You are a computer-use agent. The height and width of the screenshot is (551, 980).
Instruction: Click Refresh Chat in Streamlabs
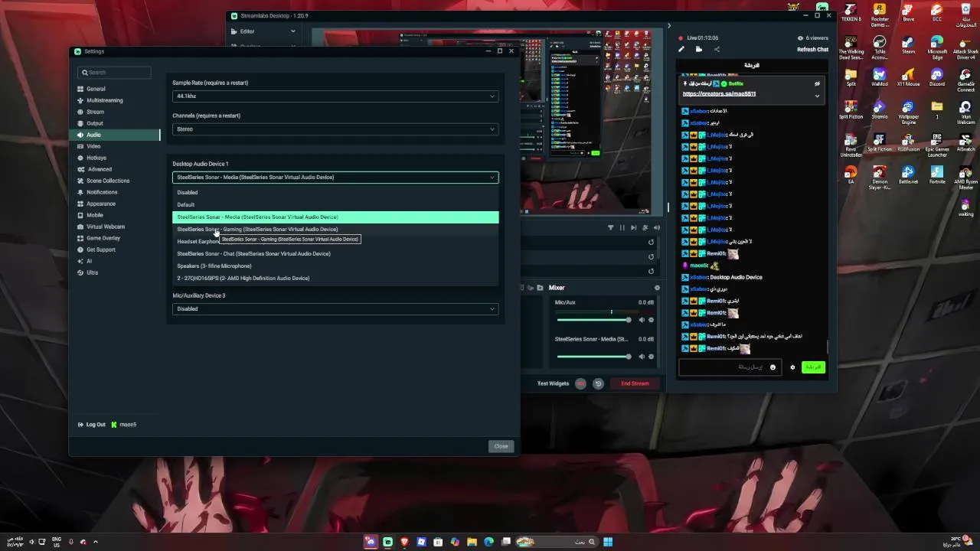[x=812, y=50]
